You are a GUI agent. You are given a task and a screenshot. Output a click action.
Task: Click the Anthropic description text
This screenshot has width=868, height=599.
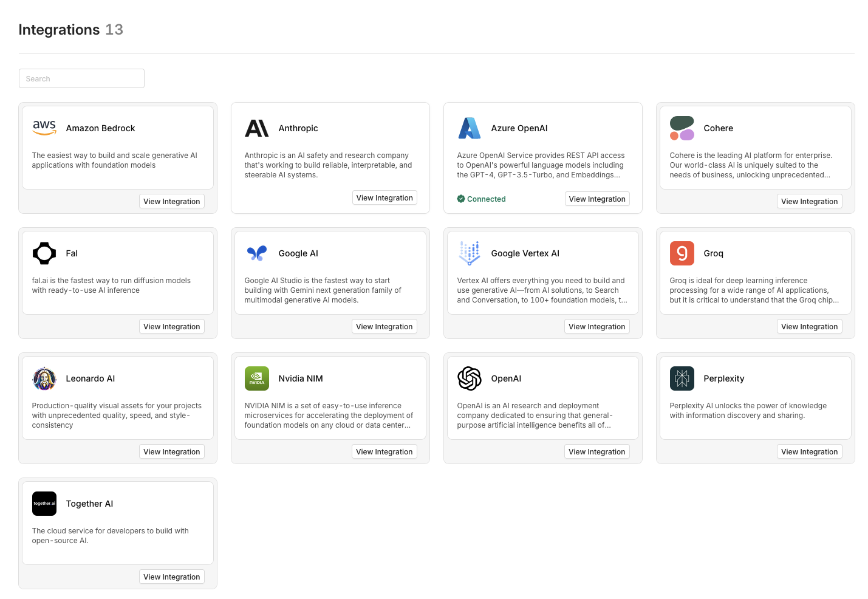point(328,165)
